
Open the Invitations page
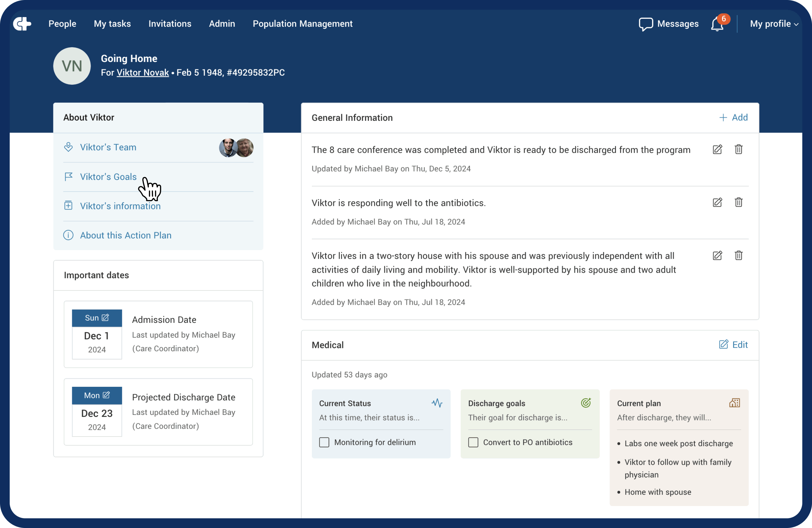[170, 24]
